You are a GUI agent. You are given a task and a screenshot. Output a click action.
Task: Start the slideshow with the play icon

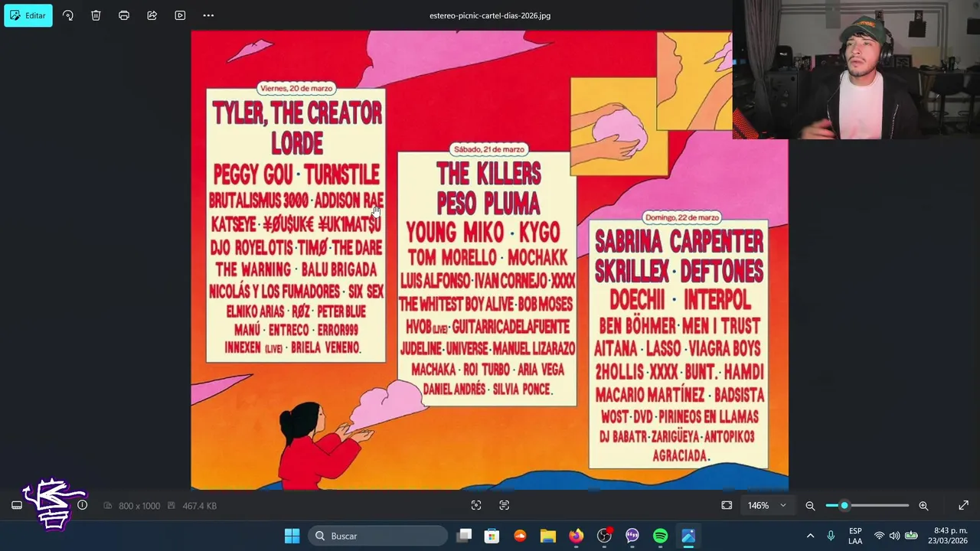pos(180,15)
